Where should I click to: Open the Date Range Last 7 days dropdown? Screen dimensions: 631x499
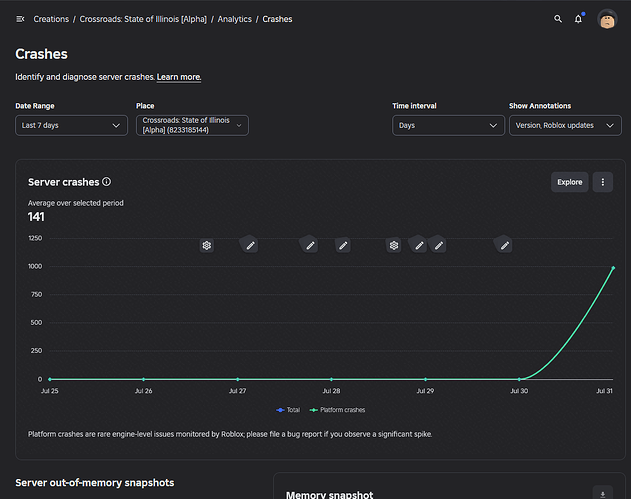[x=72, y=126]
